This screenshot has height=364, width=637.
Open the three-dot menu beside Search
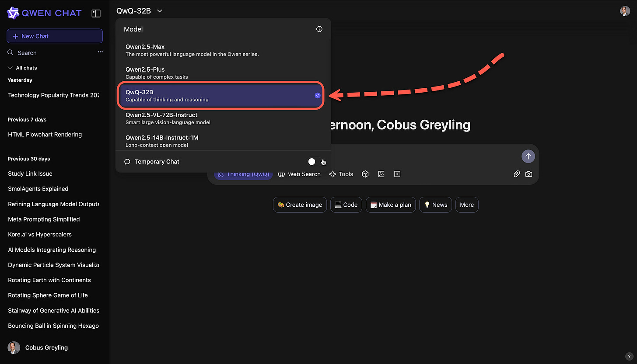click(x=100, y=52)
